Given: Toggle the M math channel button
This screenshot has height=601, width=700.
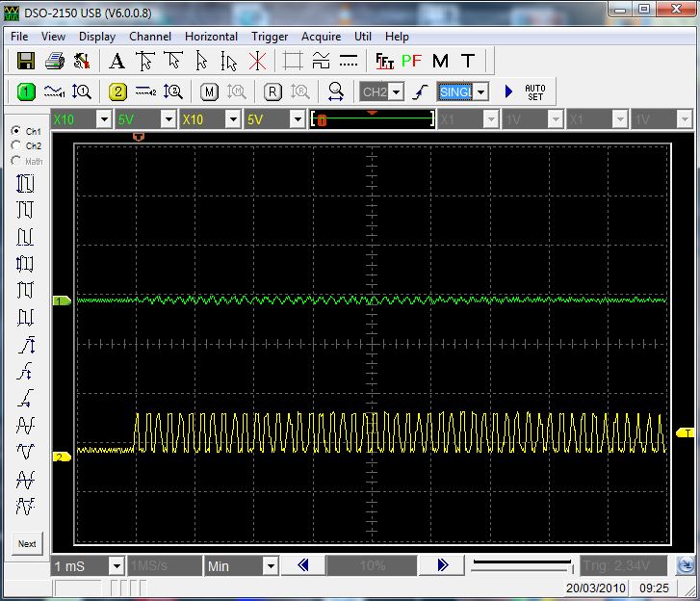Looking at the screenshot, I should tap(209, 91).
